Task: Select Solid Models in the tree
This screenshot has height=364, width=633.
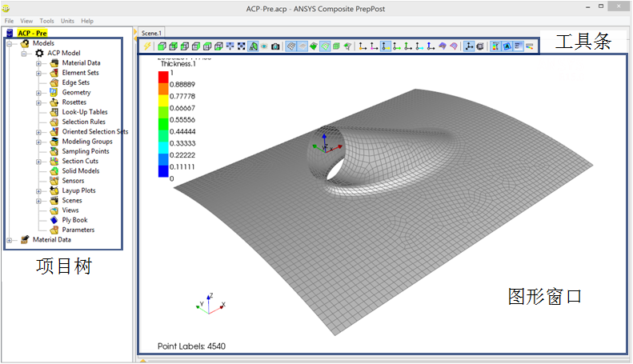Action: tap(80, 170)
